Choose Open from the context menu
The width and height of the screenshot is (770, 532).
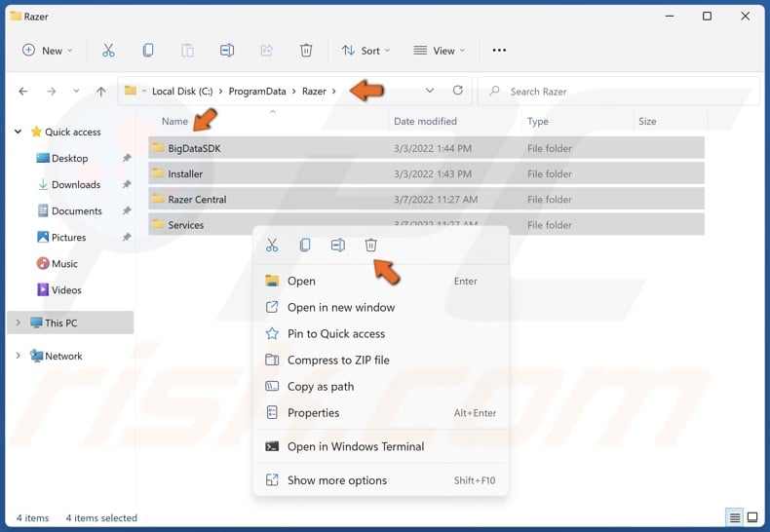tap(380, 281)
